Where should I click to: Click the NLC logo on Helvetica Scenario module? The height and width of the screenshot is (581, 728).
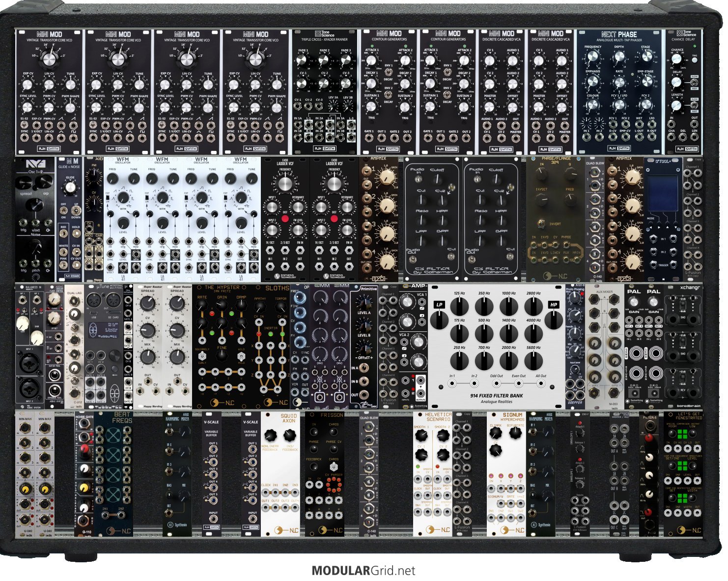click(439, 530)
